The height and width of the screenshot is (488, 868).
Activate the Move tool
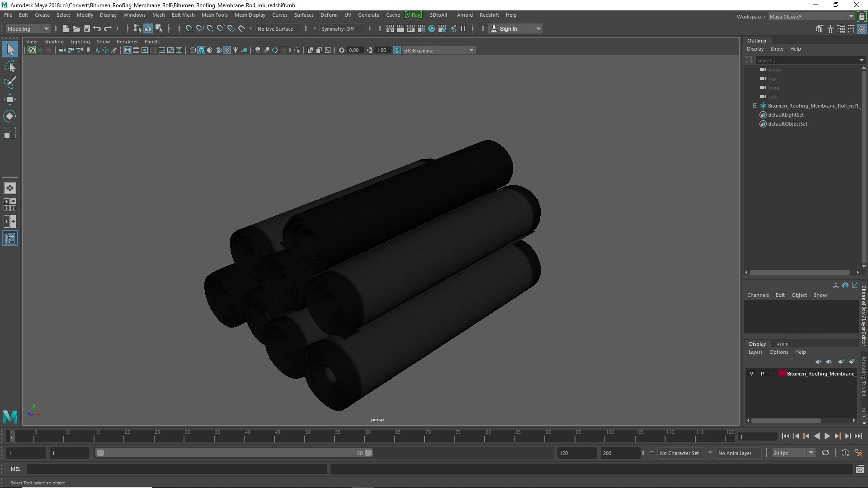(x=10, y=99)
